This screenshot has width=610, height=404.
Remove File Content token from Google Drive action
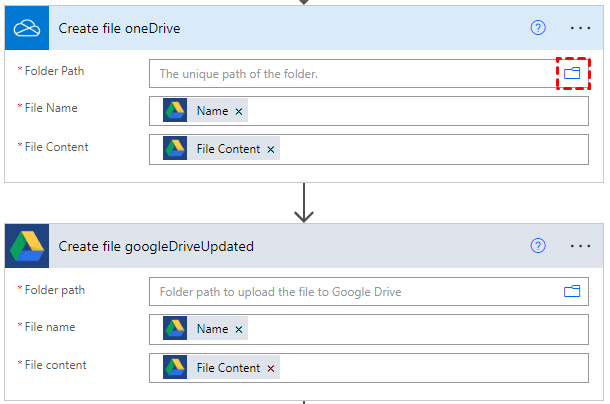[x=271, y=368]
